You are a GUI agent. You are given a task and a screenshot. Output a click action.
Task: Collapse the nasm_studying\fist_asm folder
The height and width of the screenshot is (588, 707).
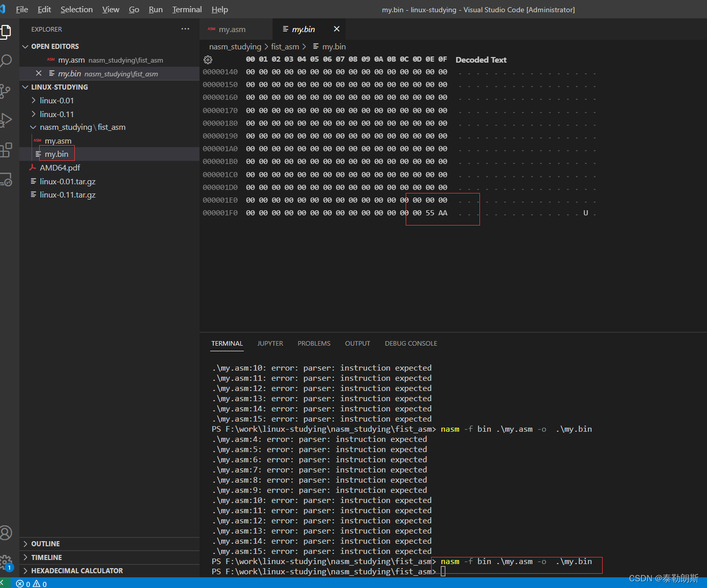click(109, 127)
